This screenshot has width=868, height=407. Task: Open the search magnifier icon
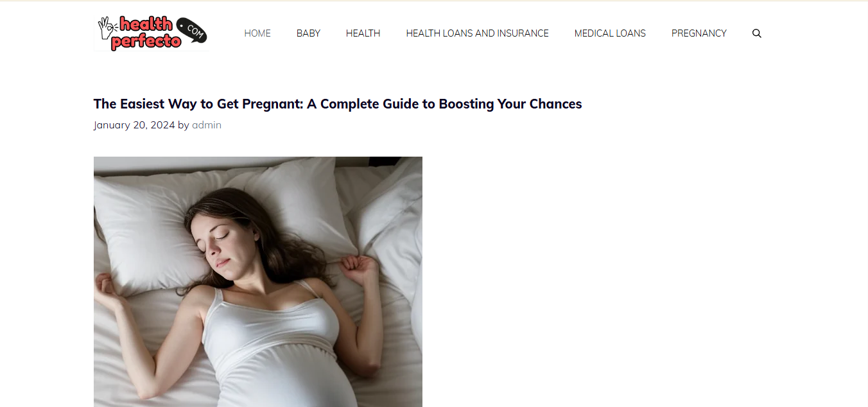(757, 33)
